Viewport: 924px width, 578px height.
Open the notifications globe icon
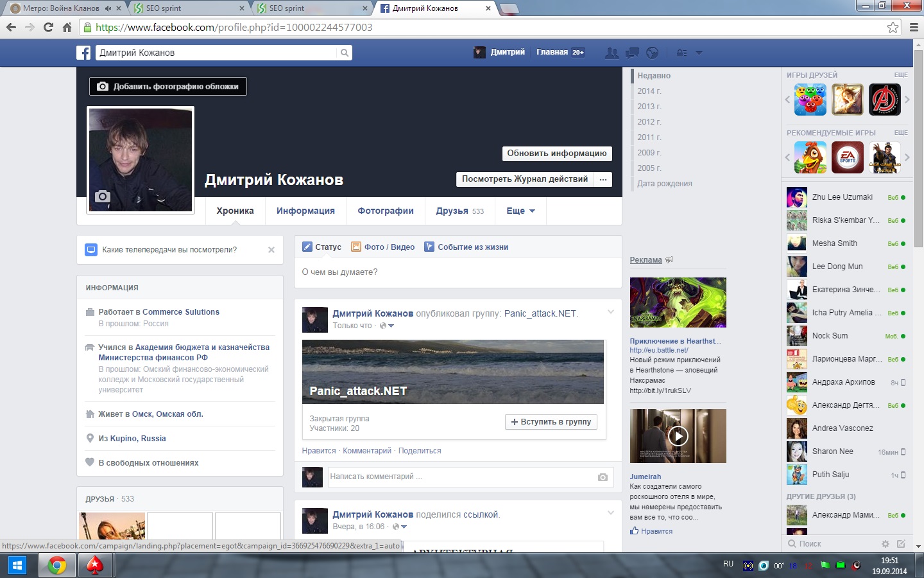pos(652,53)
